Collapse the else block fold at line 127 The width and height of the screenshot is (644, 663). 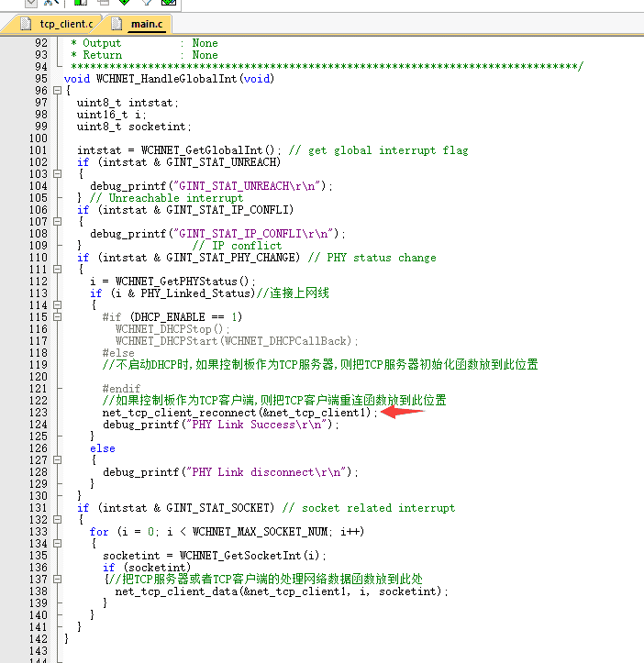pyautogui.click(x=58, y=460)
